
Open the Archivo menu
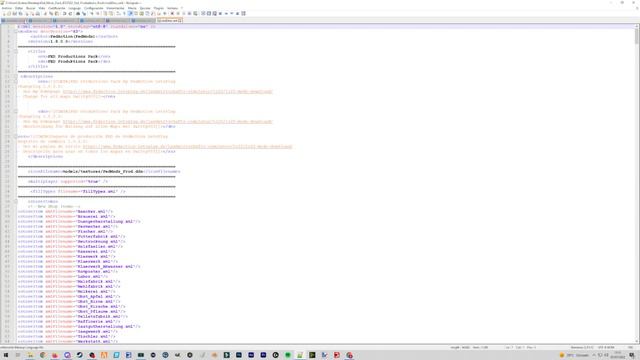pos(7,8)
